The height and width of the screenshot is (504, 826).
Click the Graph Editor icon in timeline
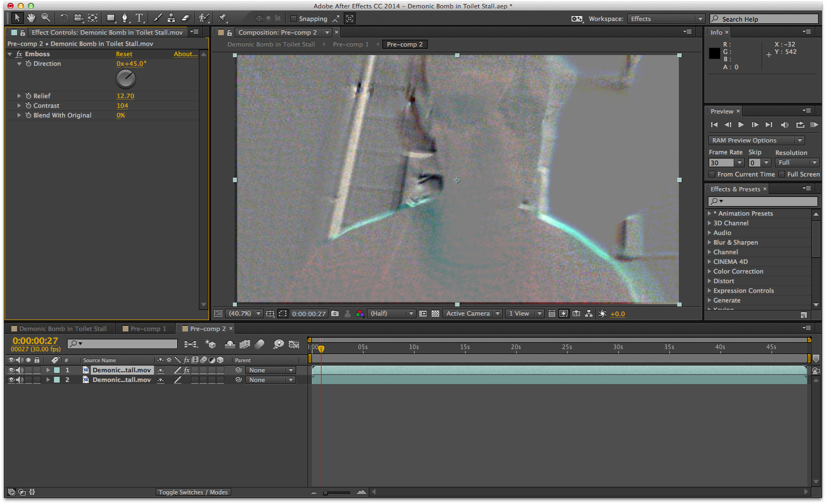[294, 344]
